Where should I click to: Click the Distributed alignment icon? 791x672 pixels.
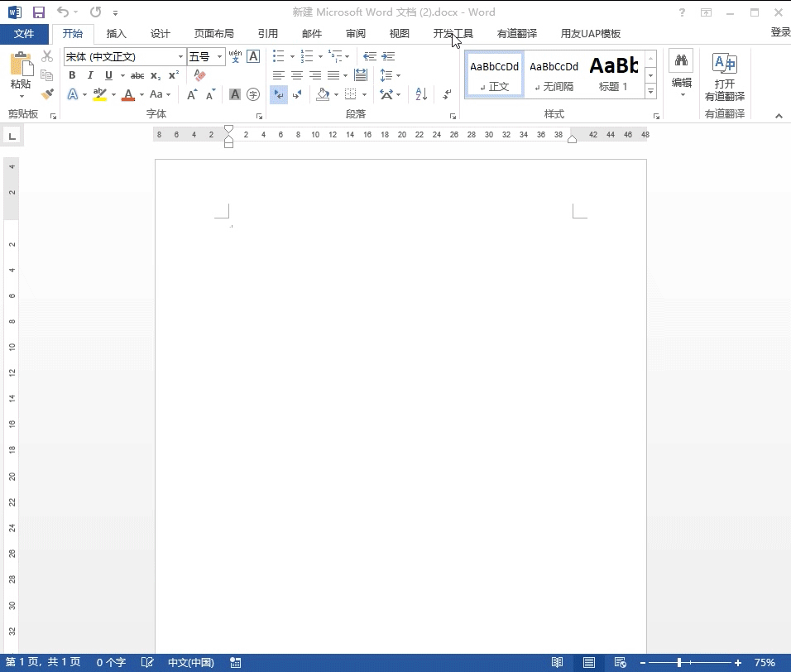361,75
